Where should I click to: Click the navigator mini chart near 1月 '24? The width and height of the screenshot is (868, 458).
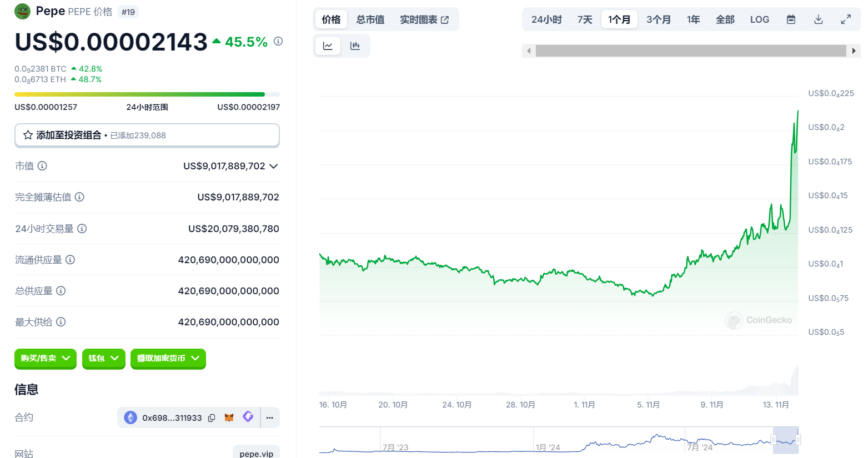[548, 447]
